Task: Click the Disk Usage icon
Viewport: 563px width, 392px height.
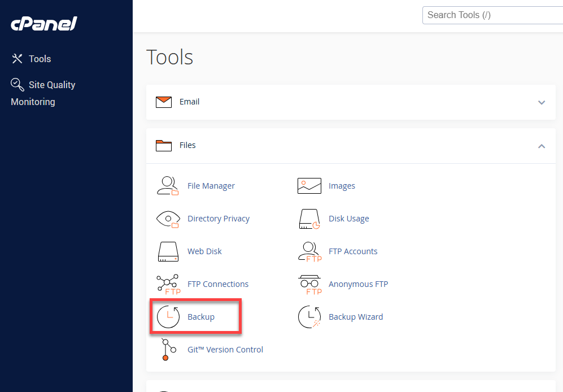Action: pos(309,219)
